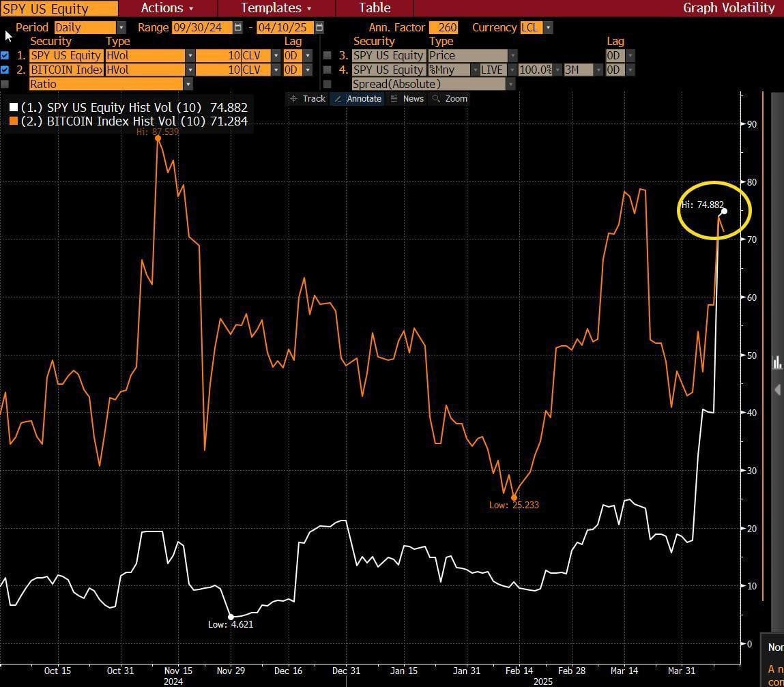
Task: Edit the Ann. Factor 260 field
Action: (x=444, y=27)
